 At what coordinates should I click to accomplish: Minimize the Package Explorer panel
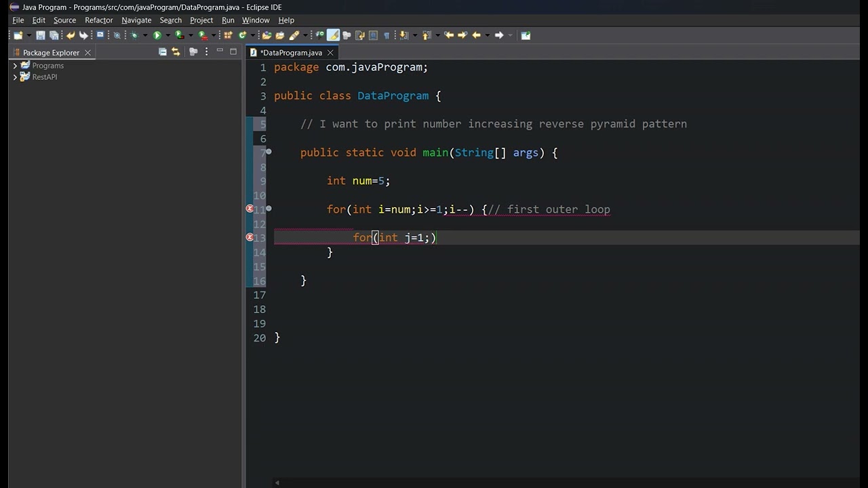coord(220,52)
